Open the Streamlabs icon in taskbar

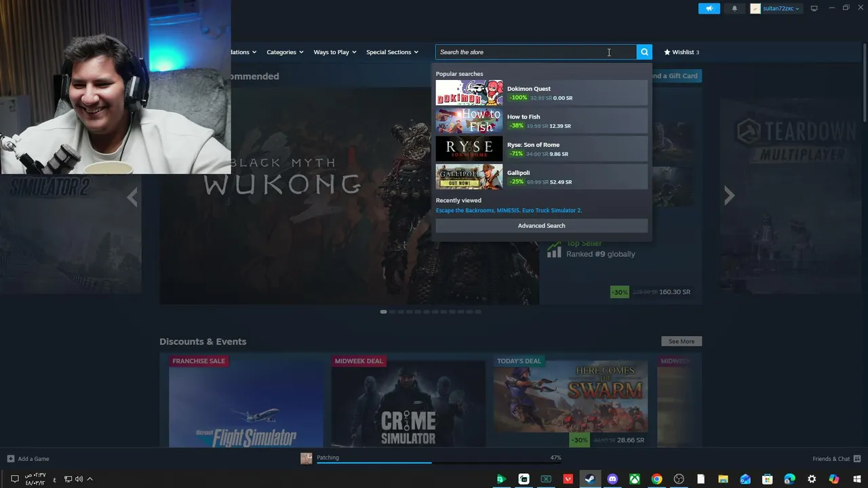524,479
